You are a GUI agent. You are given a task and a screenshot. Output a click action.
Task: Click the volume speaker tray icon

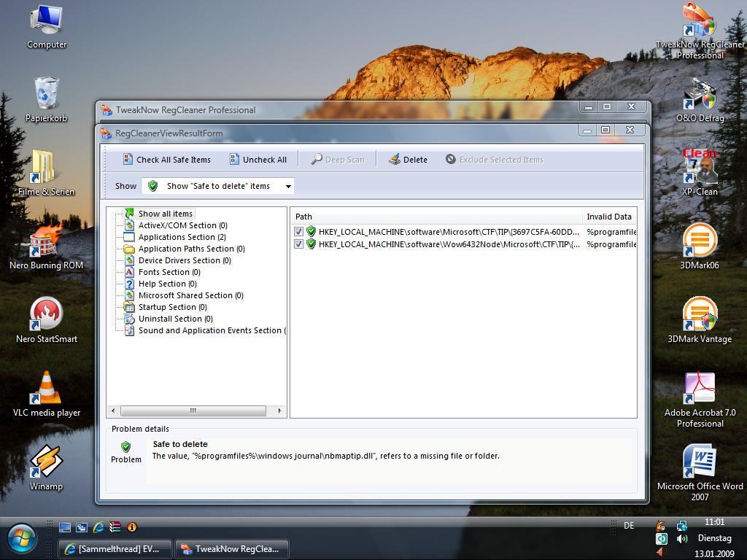(x=682, y=539)
